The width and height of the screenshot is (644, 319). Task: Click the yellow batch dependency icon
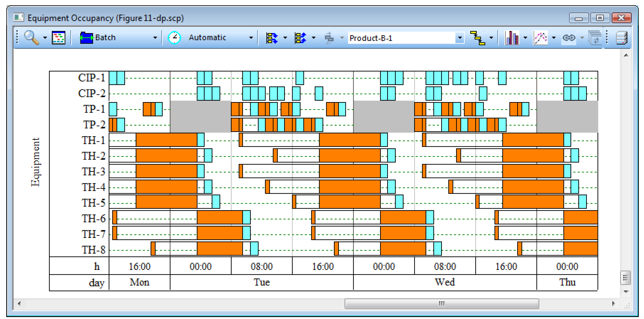click(x=478, y=38)
